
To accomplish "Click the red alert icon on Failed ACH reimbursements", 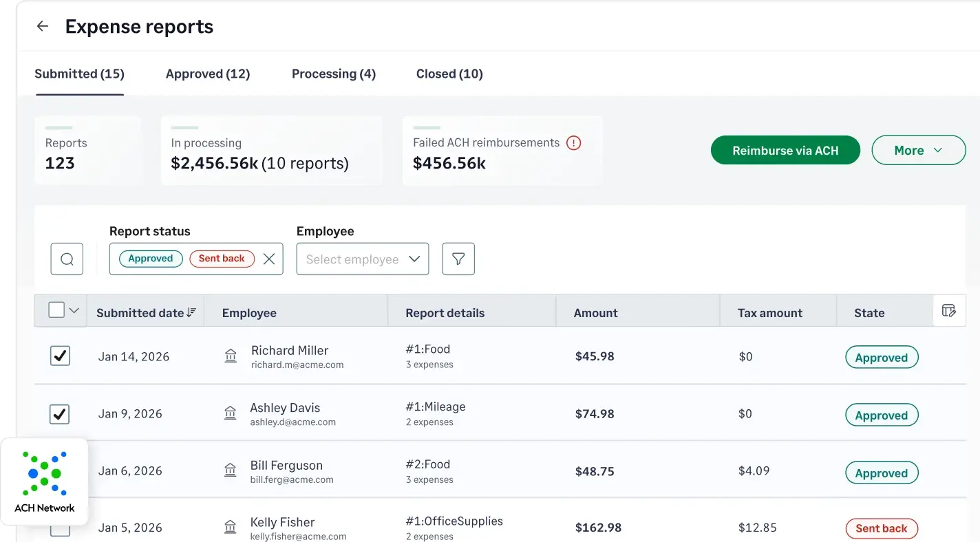I will 573,143.
